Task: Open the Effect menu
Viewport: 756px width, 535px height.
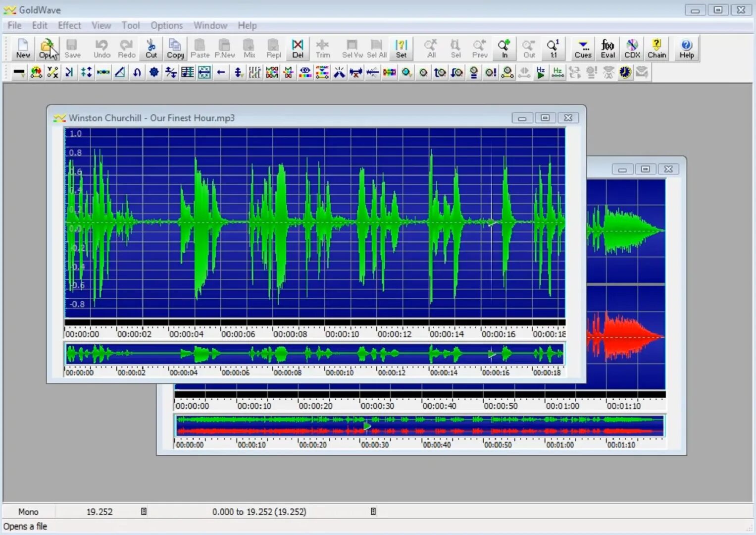Action: (69, 25)
